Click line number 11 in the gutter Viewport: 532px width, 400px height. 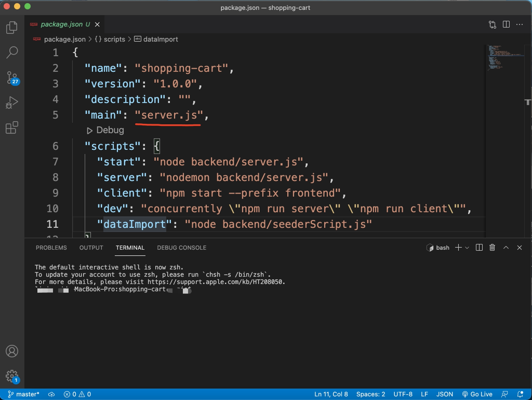pos(52,225)
